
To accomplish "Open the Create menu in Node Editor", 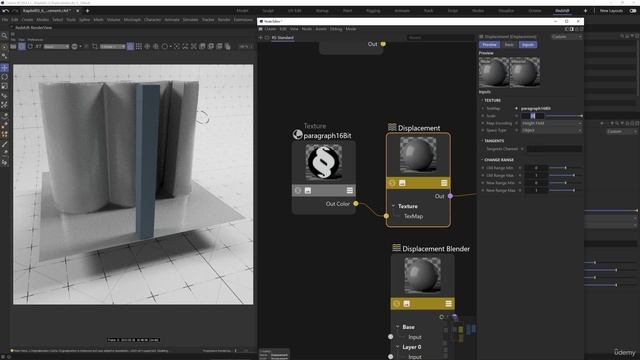I will (x=270, y=29).
